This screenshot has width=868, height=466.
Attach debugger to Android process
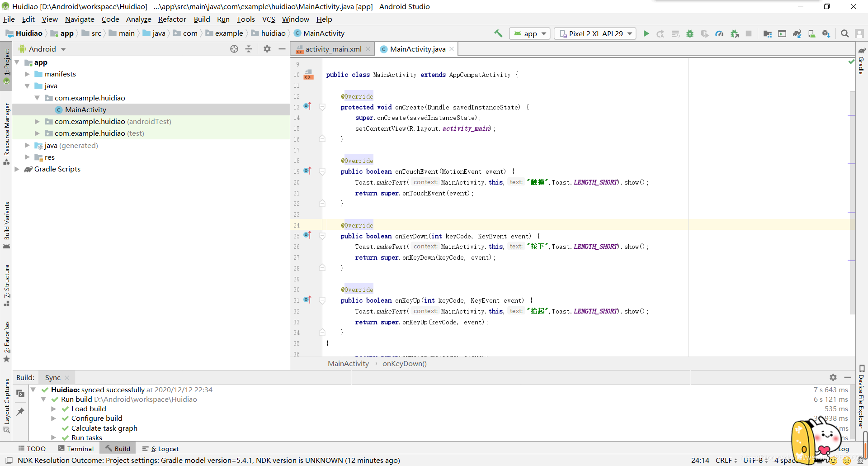coord(735,33)
